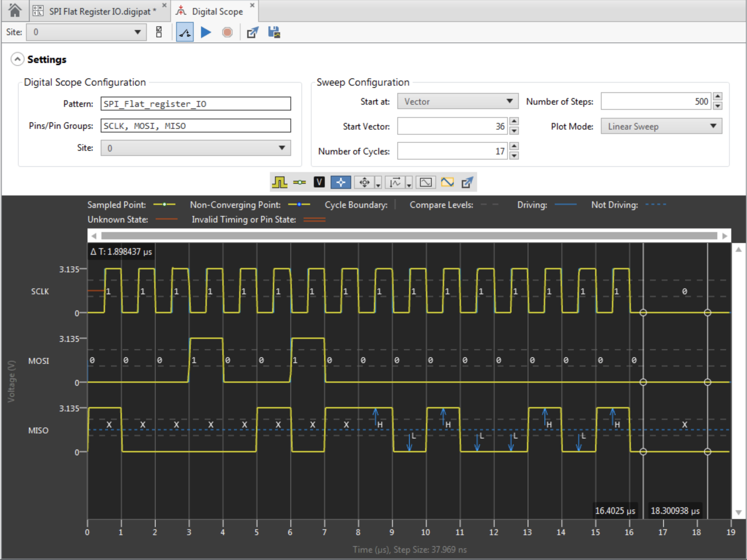Image resolution: width=747 pixels, height=560 pixels.
Task: Open the top-left Site dropdown
Action: pos(86,32)
